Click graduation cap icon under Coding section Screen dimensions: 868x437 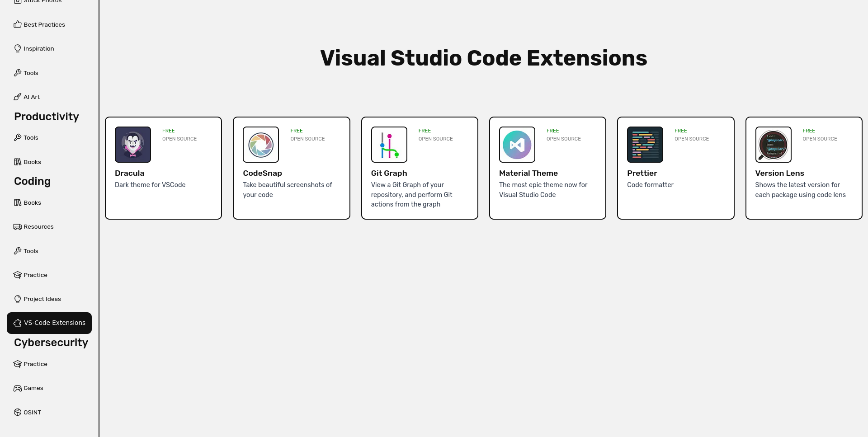[x=18, y=275]
